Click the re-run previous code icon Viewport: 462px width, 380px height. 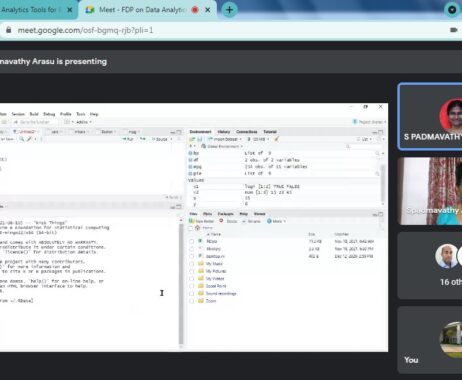pyautogui.click(x=143, y=139)
